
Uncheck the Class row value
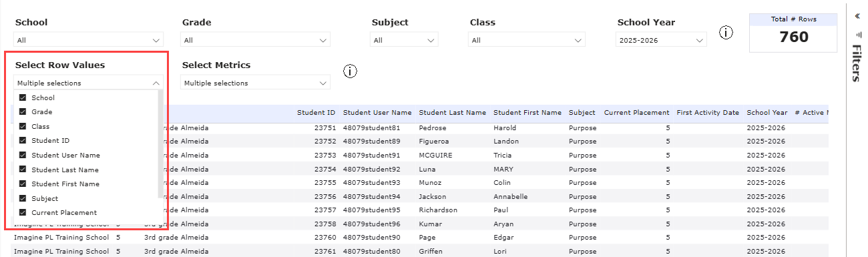pos(23,126)
